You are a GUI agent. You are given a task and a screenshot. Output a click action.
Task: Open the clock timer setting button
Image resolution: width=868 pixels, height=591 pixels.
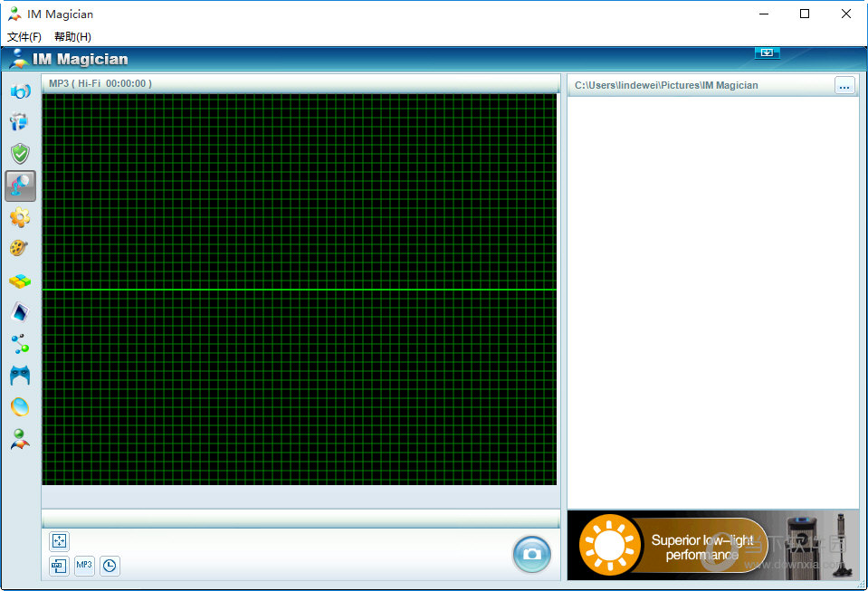[110, 566]
